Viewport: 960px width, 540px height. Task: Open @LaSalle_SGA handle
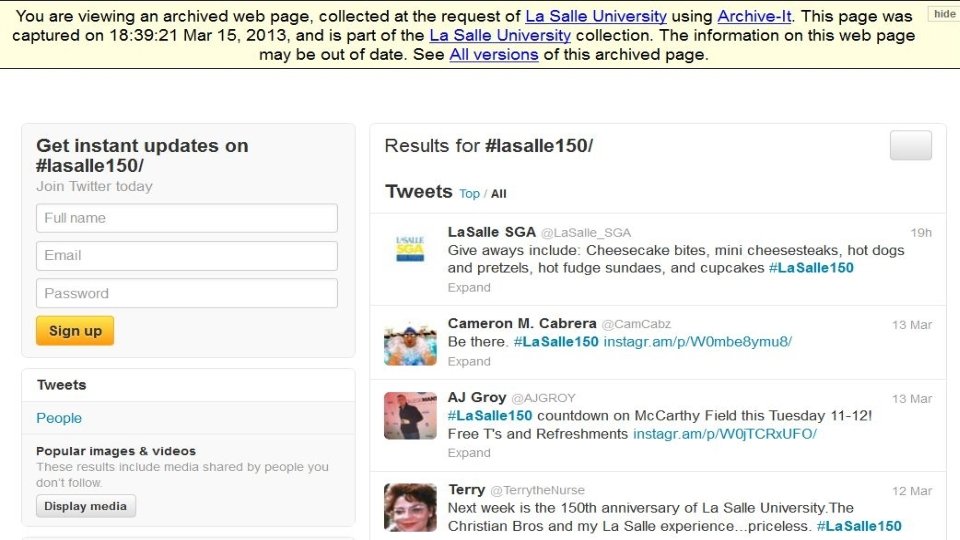[586, 233]
